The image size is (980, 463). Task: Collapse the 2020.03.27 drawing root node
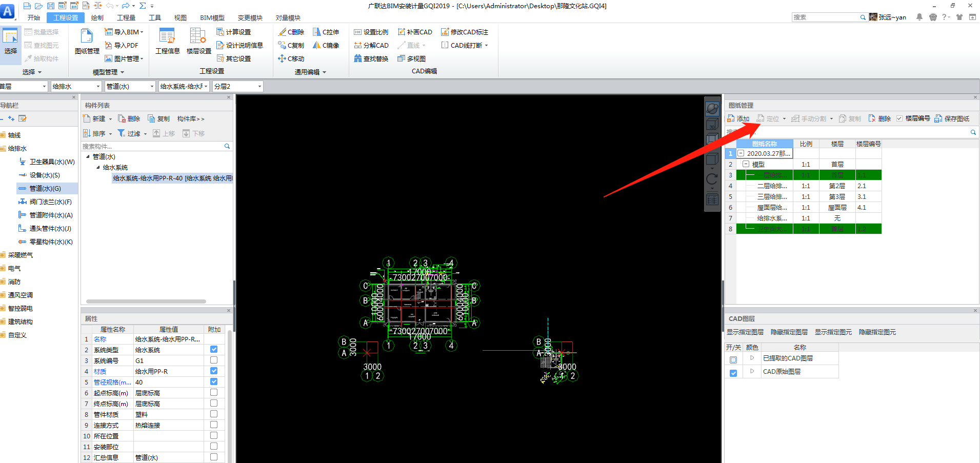click(x=741, y=153)
